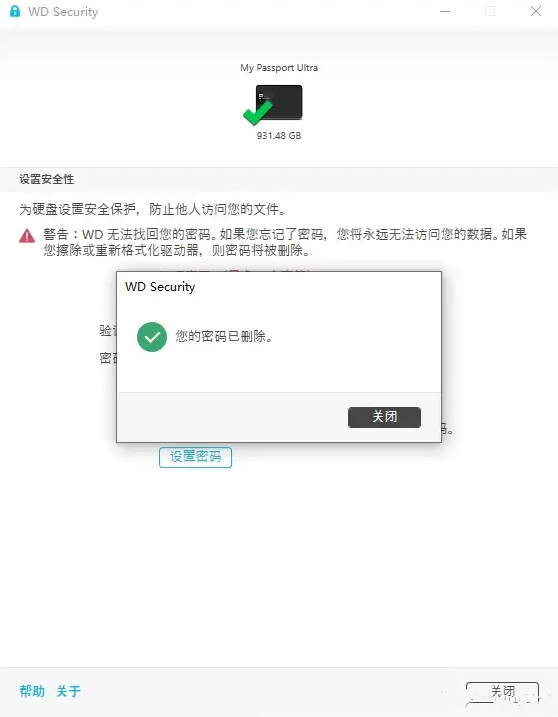Screen dimensions: 558x717
Task: Click the blue padlock icon in title bar
Action: coord(15,11)
